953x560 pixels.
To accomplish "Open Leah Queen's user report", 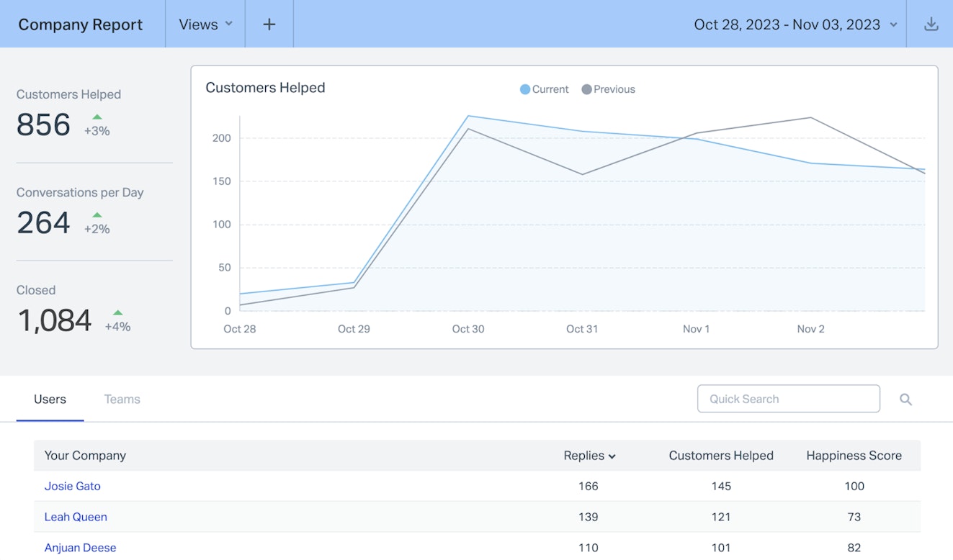I will tap(76, 517).
